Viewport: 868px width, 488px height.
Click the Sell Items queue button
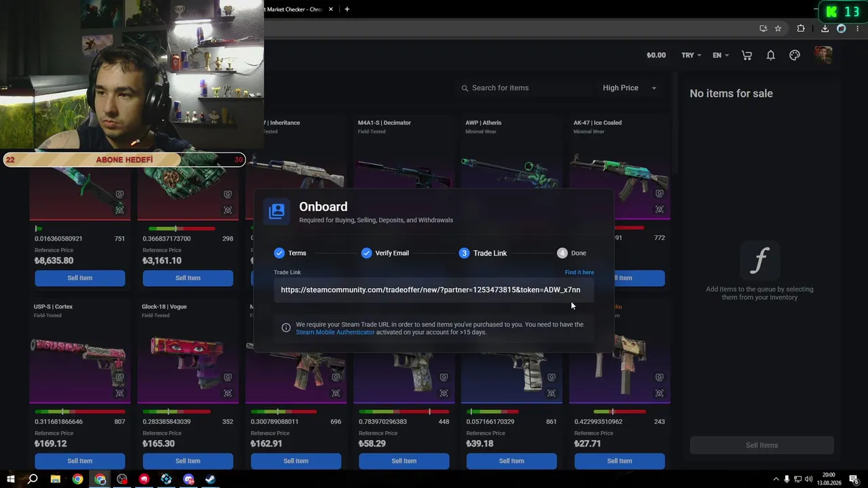click(x=762, y=445)
